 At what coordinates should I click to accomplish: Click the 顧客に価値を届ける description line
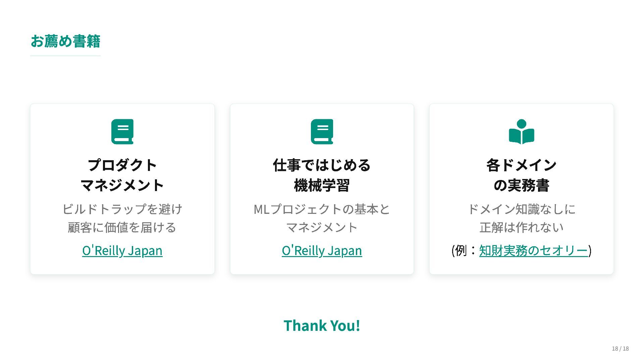122,227
